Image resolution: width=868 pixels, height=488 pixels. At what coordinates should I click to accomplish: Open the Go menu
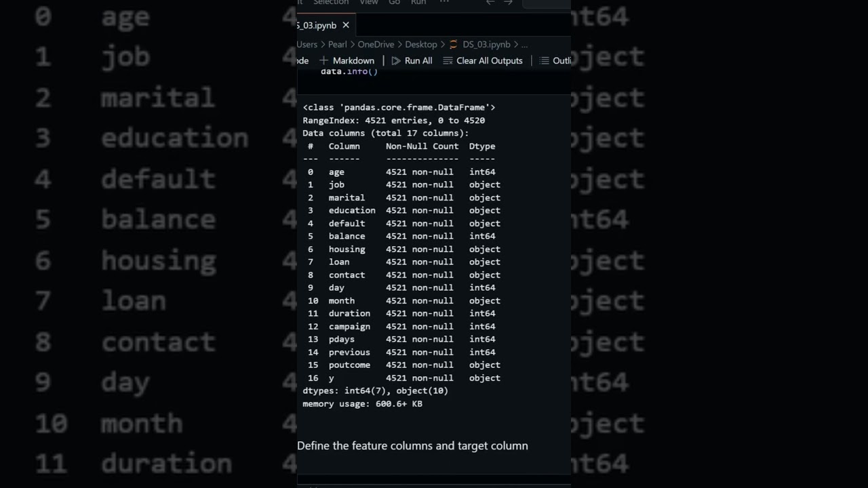pos(395,3)
